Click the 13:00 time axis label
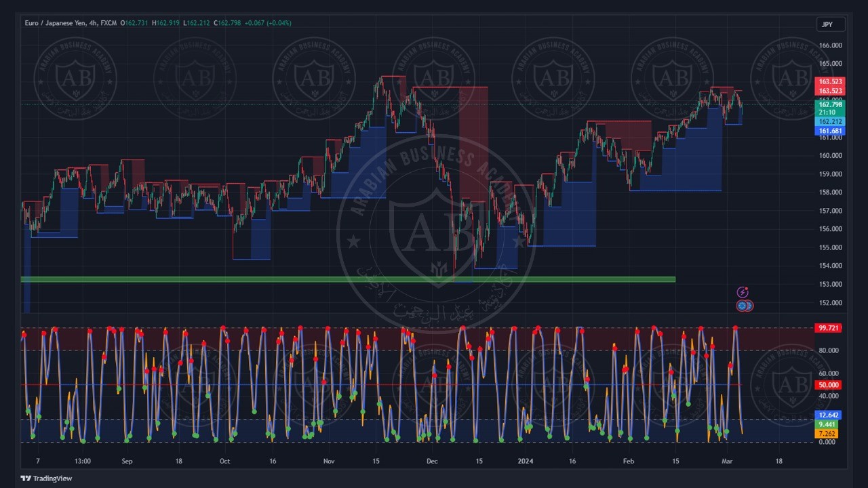 (x=82, y=461)
